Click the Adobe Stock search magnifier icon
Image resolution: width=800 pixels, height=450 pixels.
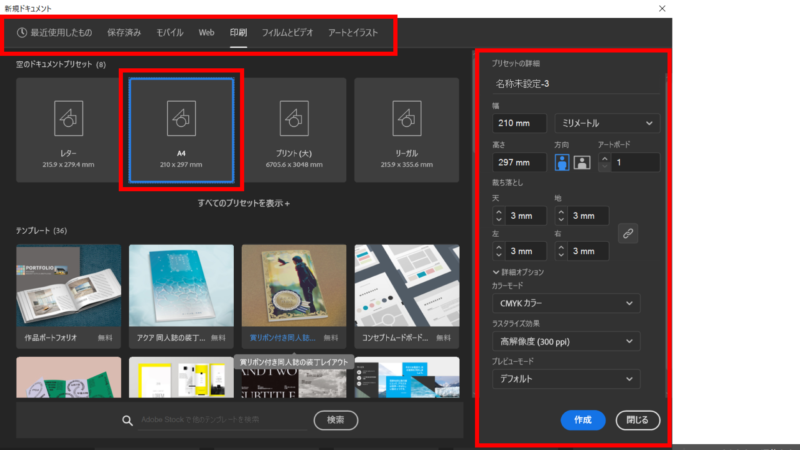pos(128,420)
